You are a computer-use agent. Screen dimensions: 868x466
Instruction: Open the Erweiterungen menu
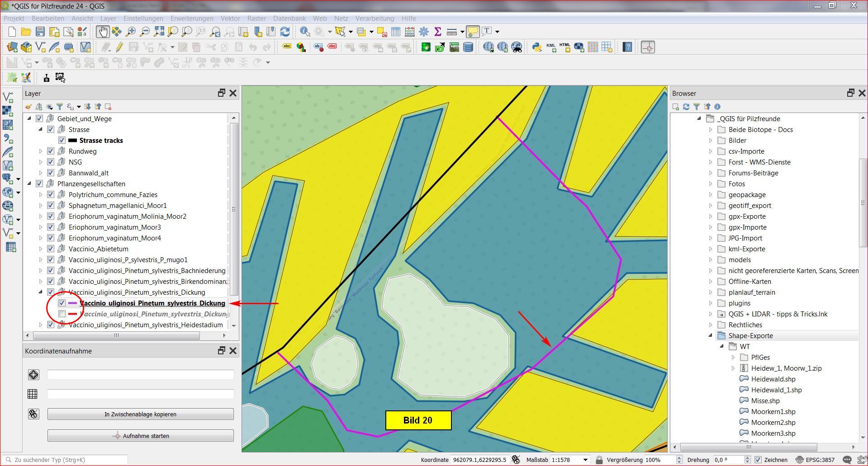[192, 19]
